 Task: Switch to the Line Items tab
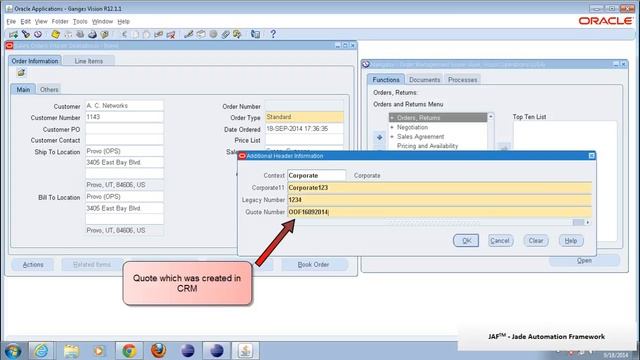pyautogui.click(x=89, y=61)
